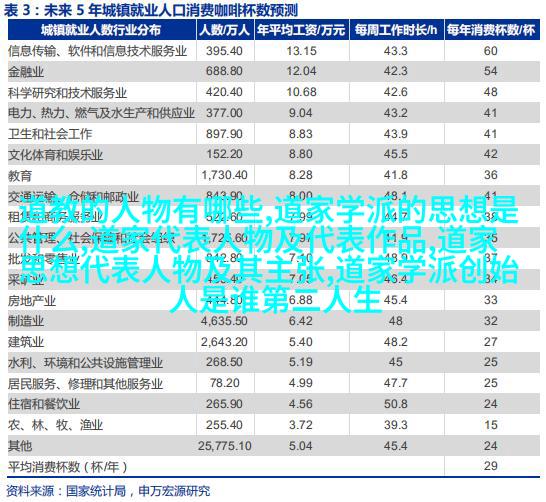This screenshot has width=546, height=502.
Task: Select the 年平均工资/万元 column header
Action: 302,30
